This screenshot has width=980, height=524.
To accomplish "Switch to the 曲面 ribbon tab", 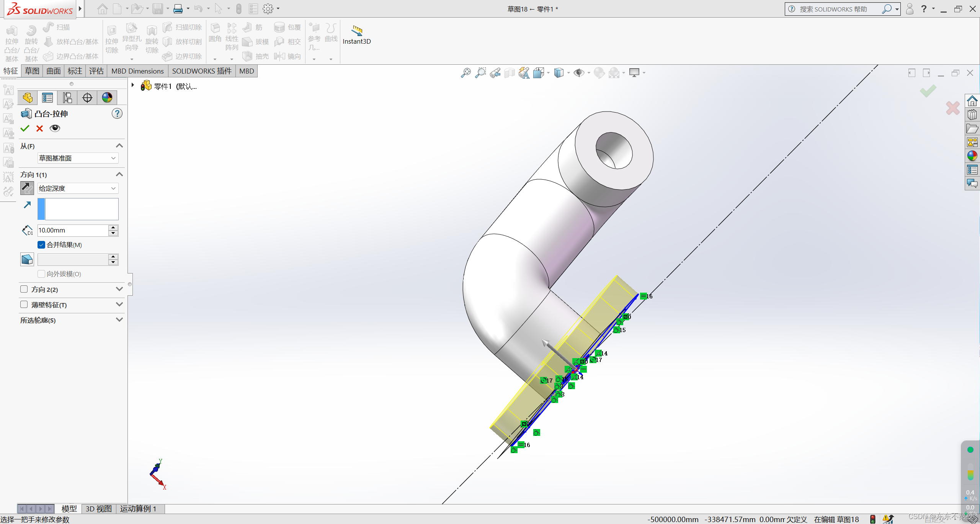I will [x=53, y=71].
